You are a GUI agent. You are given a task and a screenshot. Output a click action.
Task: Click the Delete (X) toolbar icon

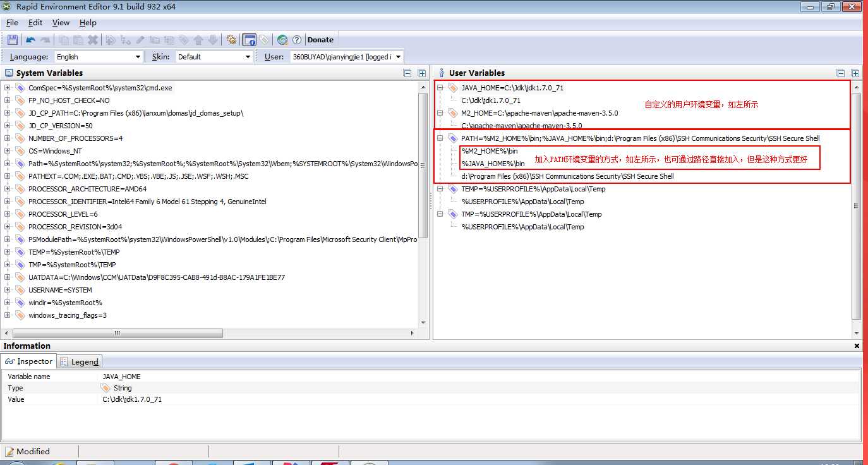[x=93, y=40]
